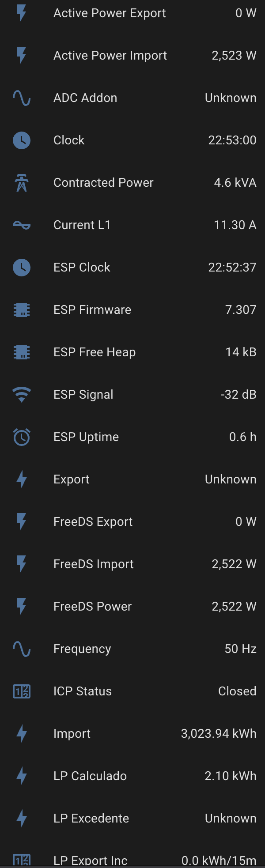Click the LP Excedente Unknown state
The image size is (265, 868).
coord(231,819)
